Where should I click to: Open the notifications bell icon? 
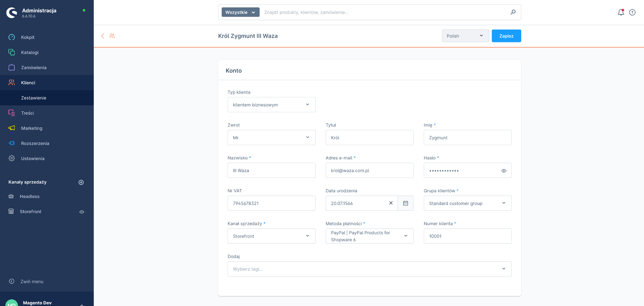[x=621, y=12]
